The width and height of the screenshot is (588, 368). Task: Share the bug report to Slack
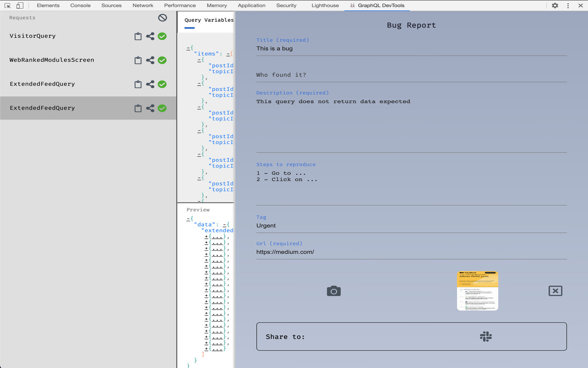486,336
